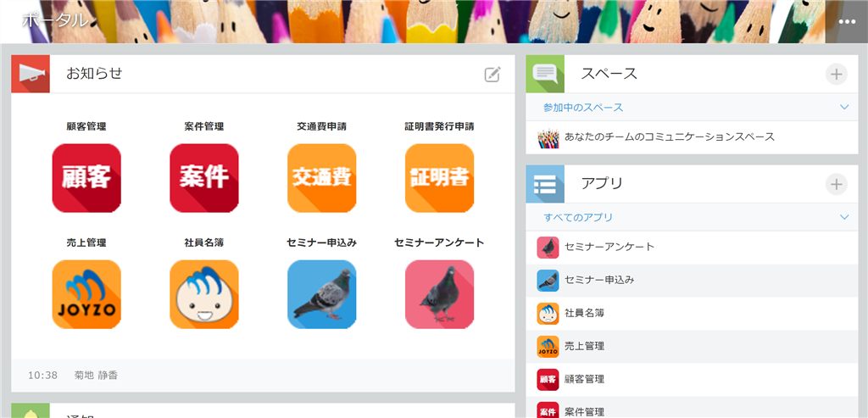
Task: Open the セミナーアンケート pink pigeon icon in announcements
Action: [x=440, y=294]
